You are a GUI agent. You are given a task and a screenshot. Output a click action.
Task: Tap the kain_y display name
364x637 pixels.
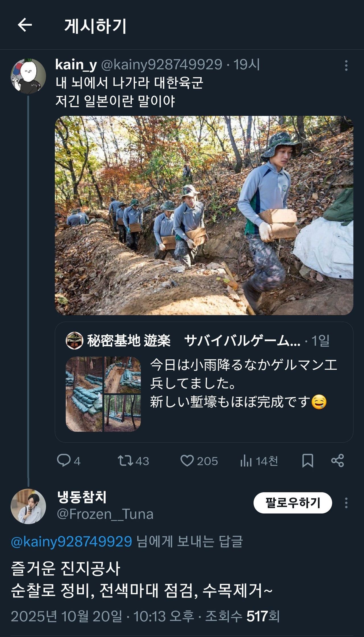[x=76, y=65]
